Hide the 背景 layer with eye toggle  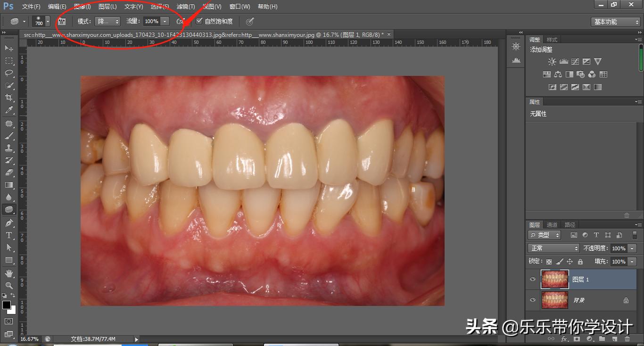(533, 299)
